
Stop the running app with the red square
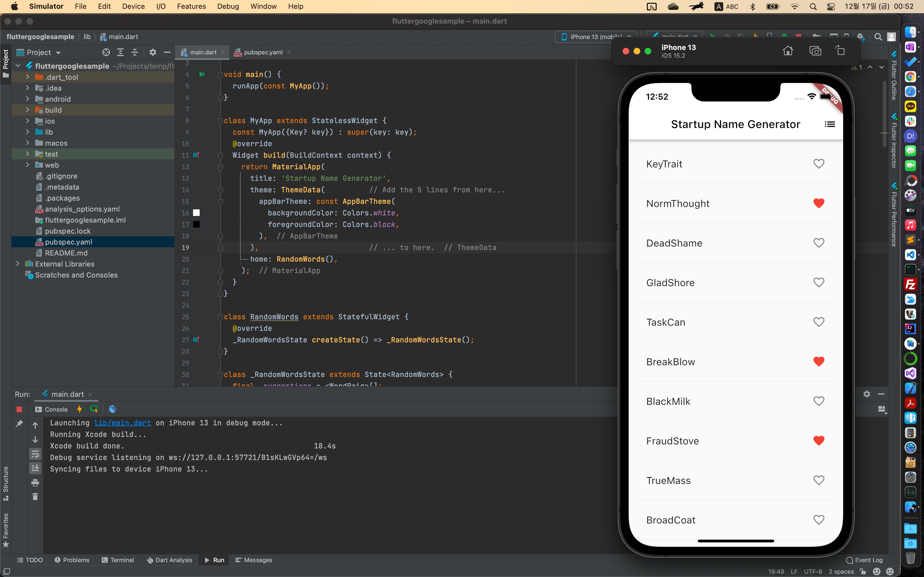[19, 409]
